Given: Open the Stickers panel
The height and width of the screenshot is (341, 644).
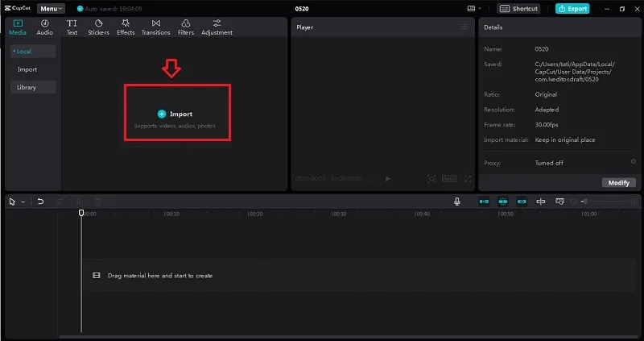Looking at the screenshot, I should (x=98, y=27).
